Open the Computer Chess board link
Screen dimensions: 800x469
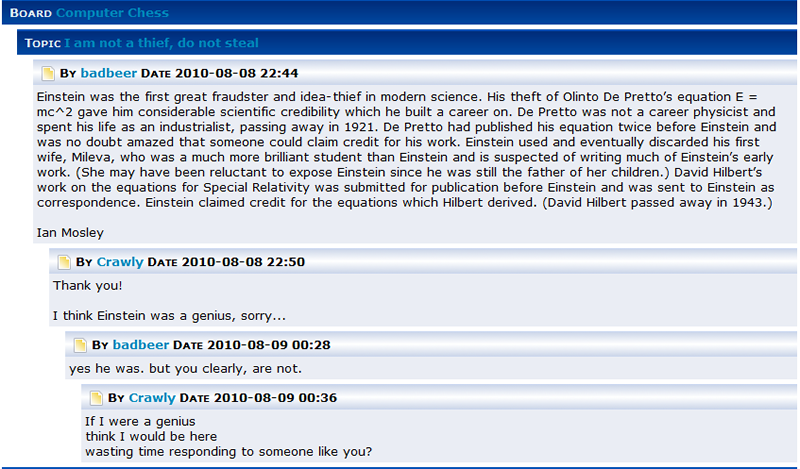(112, 13)
